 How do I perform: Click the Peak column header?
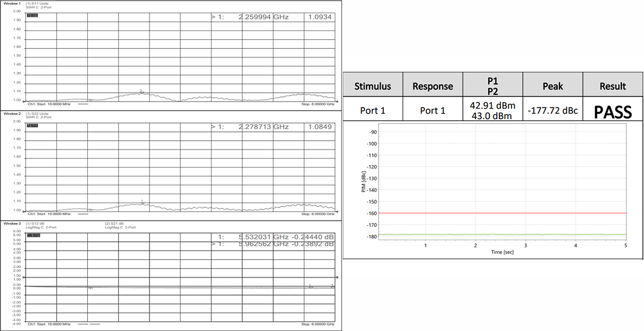pos(552,86)
